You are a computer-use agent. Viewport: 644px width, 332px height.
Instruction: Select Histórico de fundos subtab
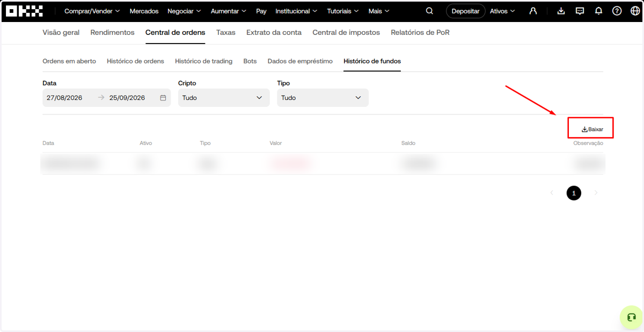pos(372,61)
